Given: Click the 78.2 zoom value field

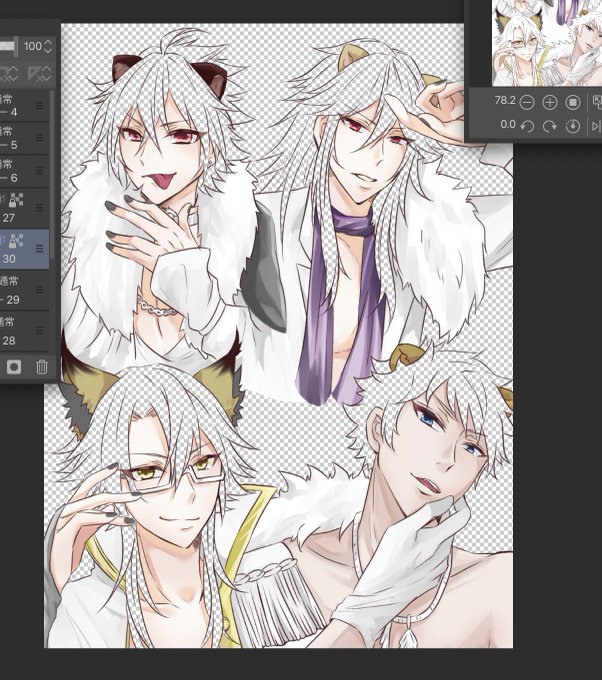Looking at the screenshot, I should [x=505, y=101].
